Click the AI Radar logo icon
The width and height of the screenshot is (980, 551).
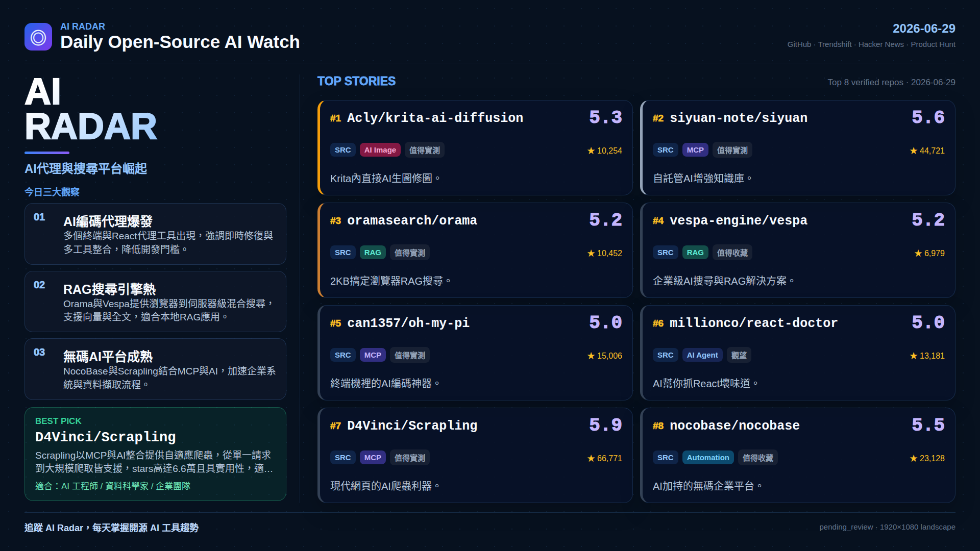(x=38, y=37)
